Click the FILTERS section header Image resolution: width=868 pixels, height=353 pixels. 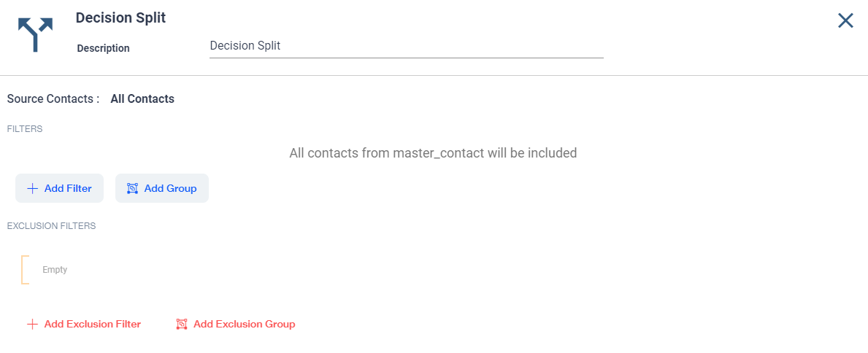click(25, 129)
